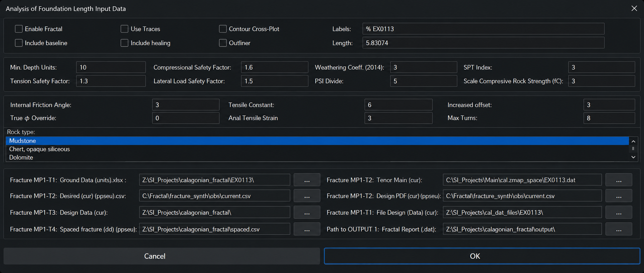644x273 pixels.
Task: Edit the Max Turns field
Action: pyautogui.click(x=609, y=118)
